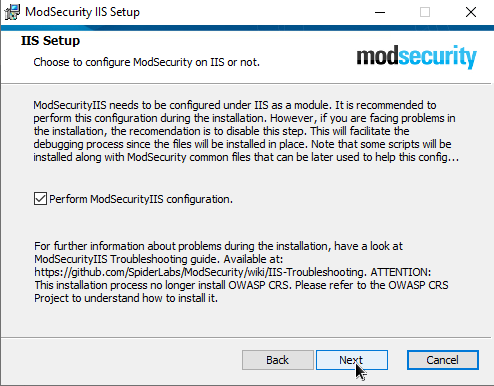Click the blue banner strip under the title bar
494x386 pixels.
click(x=247, y=28)
